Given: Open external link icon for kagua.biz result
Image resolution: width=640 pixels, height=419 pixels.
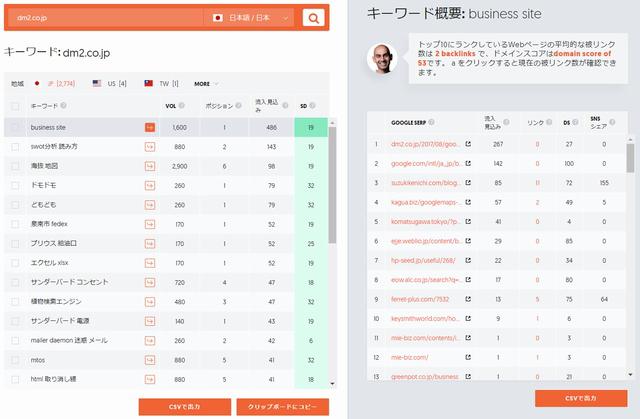Looking at the screenshot, I should pyautogui.click(x=468, y=202).
